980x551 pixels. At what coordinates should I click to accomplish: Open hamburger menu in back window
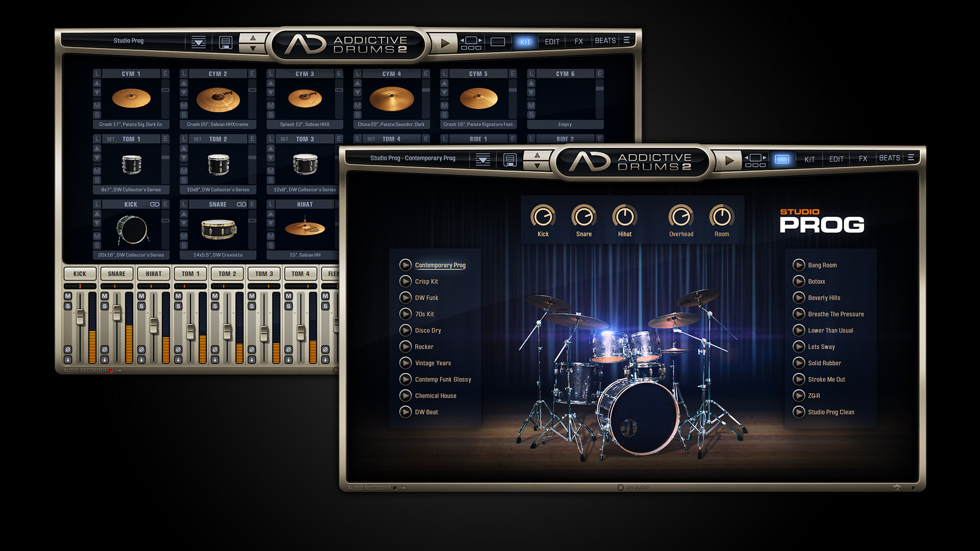click(x=626, y=40)
